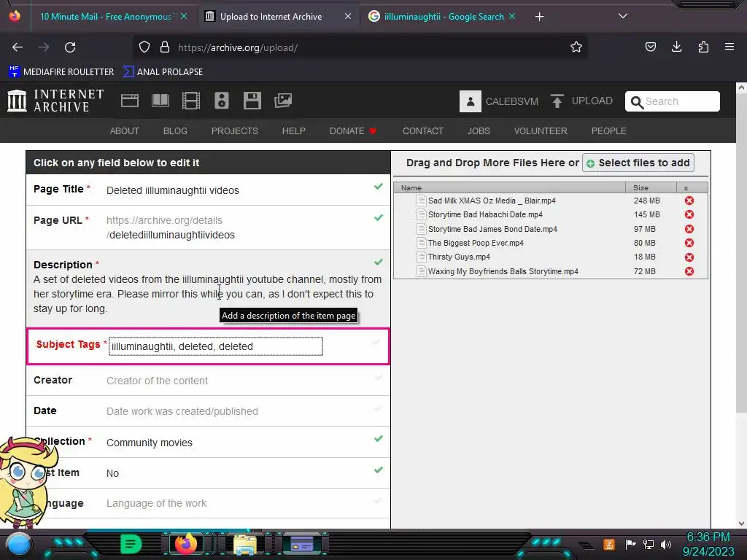The width and height of the screenshot is (747, 560).
Task: Go back to previous page
Action: coord(18,47)
